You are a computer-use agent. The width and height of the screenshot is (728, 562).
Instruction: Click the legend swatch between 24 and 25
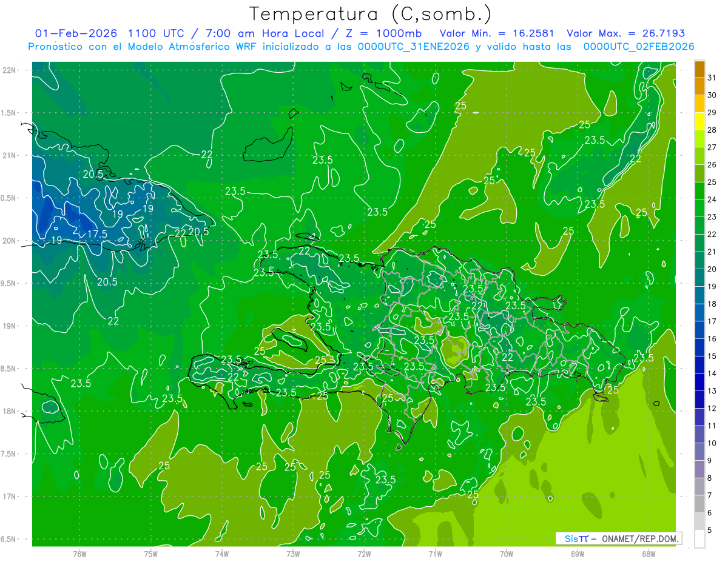click(x=699, y=191)
